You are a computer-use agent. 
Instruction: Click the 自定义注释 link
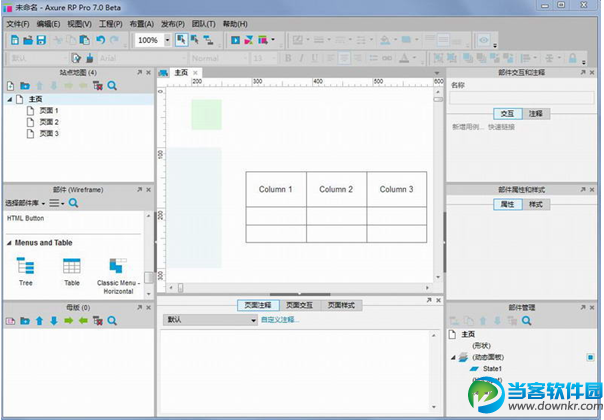pyautogui.click(x=279, y=320)
